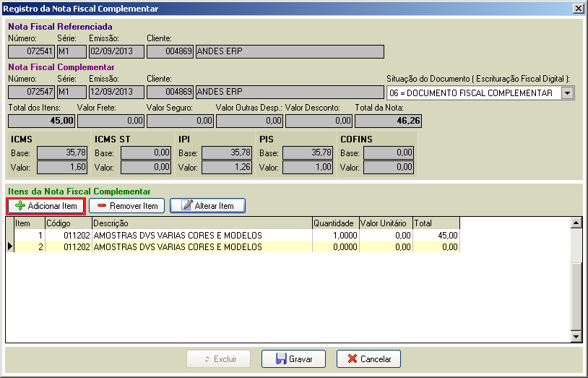Viewport: 588px width, 378px height.
Task: Click the row indicator arrow beside item 2
Action: (x=9, y=246)
